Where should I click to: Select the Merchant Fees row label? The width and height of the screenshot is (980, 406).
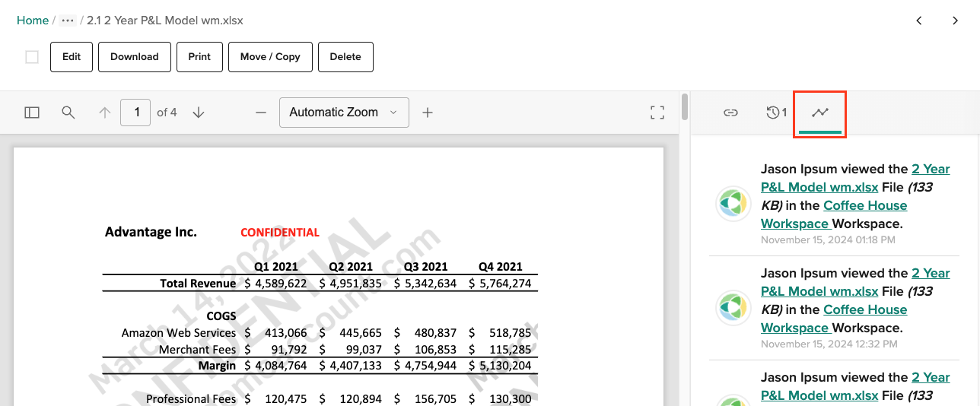click(198, 350)
